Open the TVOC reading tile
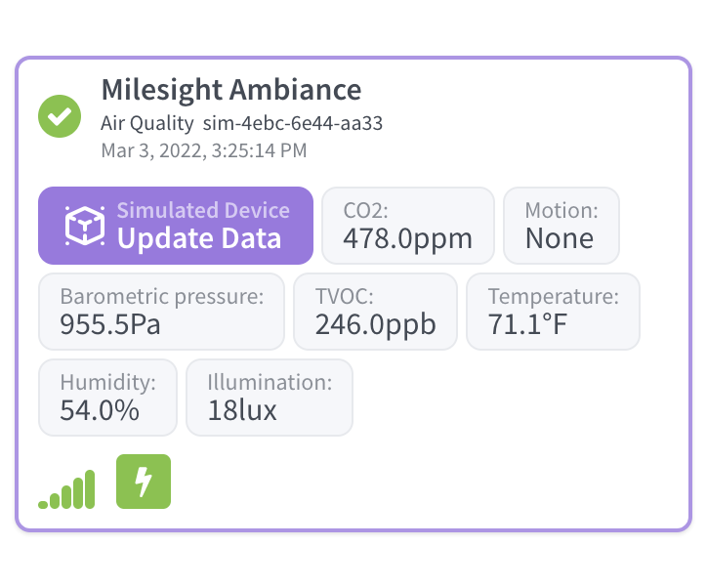Viewport: 707px width, 588px height. (376, 312)
